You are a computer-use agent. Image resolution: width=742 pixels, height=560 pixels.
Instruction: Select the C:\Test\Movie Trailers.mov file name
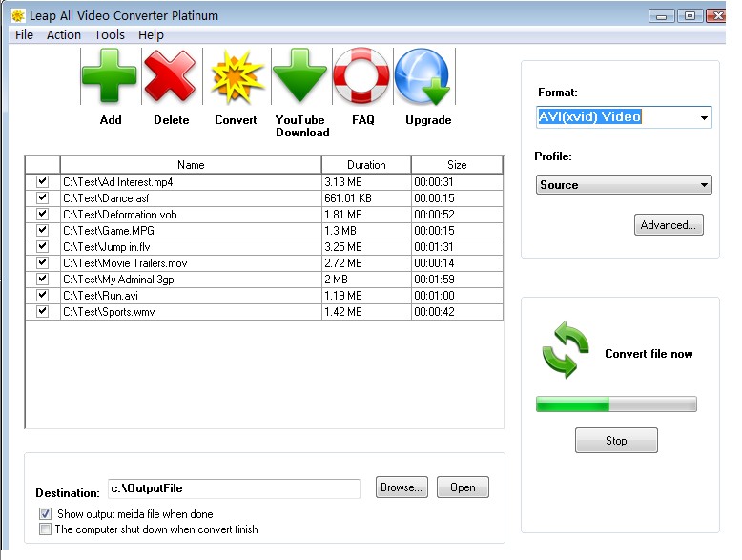(125, 262)
